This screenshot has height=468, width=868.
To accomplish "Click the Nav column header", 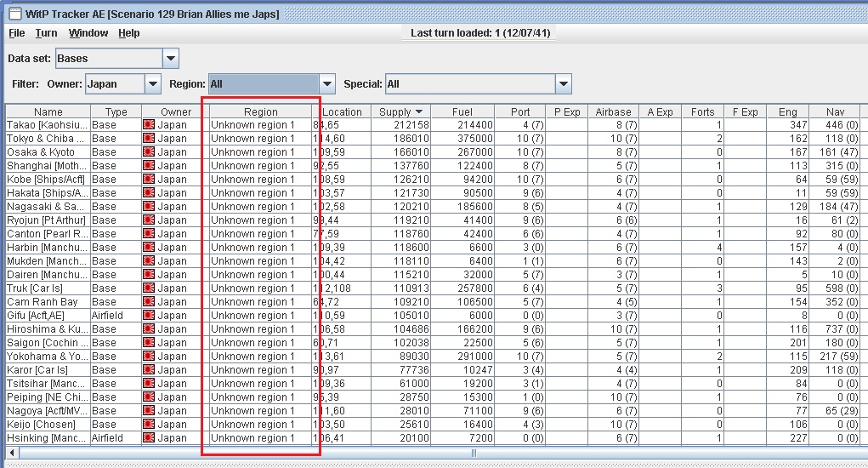I will point(835,111).
